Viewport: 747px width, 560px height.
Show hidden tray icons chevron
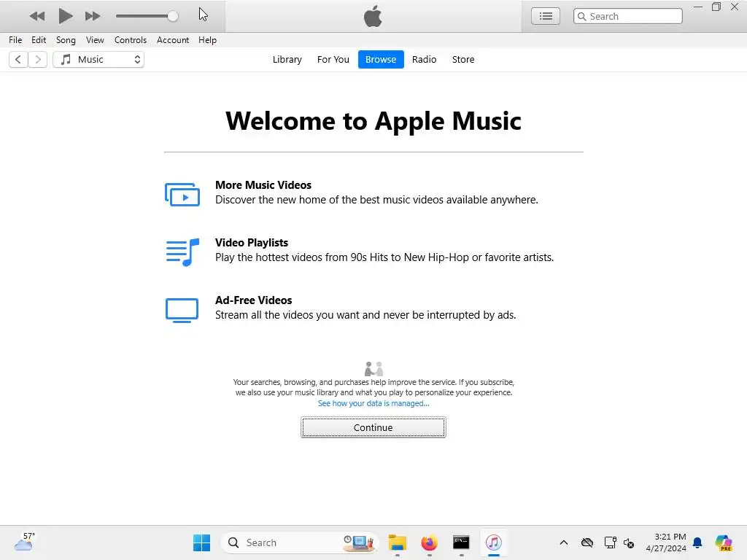(x=564, y=542)
